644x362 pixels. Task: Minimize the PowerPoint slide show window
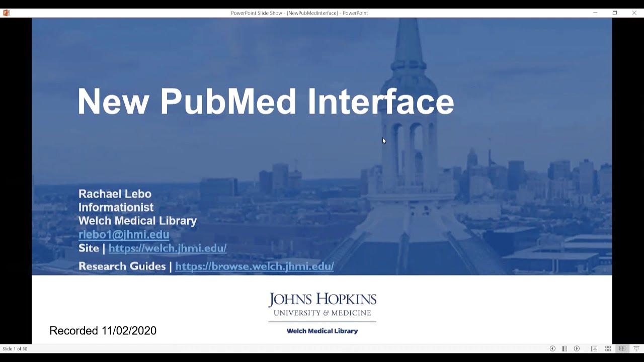595,13
